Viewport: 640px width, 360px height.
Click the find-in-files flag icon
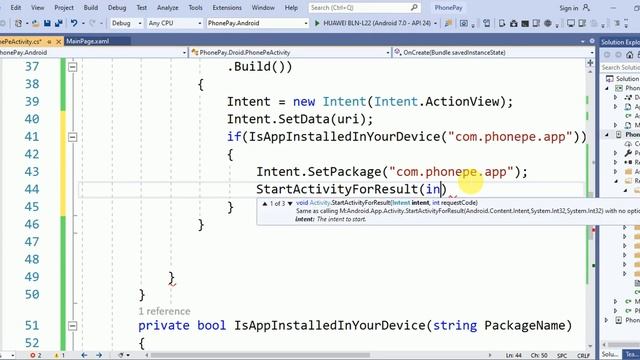(x=448, y=23)
